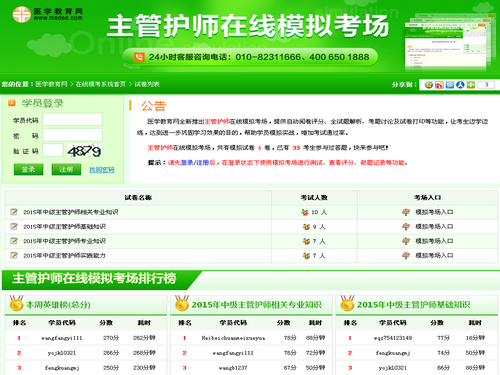The height and width of the screenshot is (375, 500).
Task: Click the edit icon for 相关专业知识 paper
Action: click(x=14, y=212)
